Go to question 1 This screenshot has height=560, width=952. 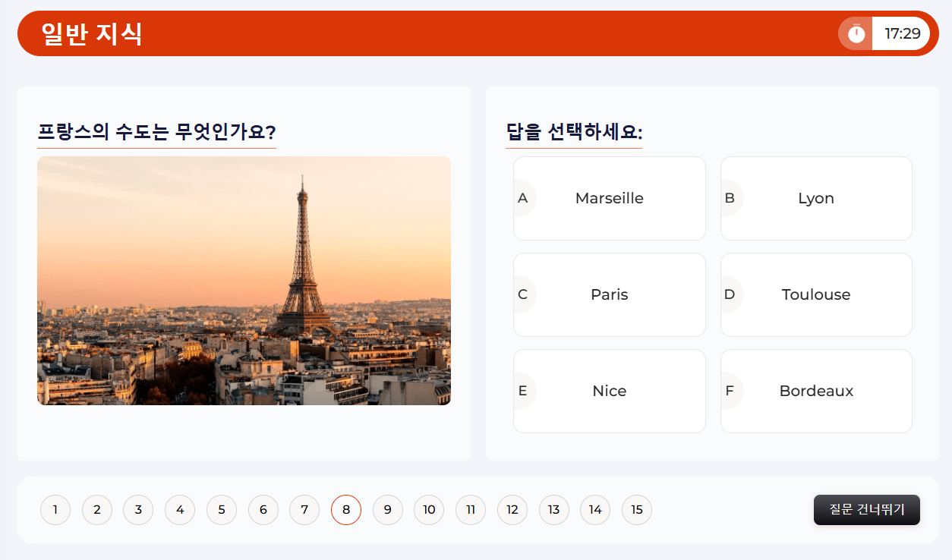[55, 510]
